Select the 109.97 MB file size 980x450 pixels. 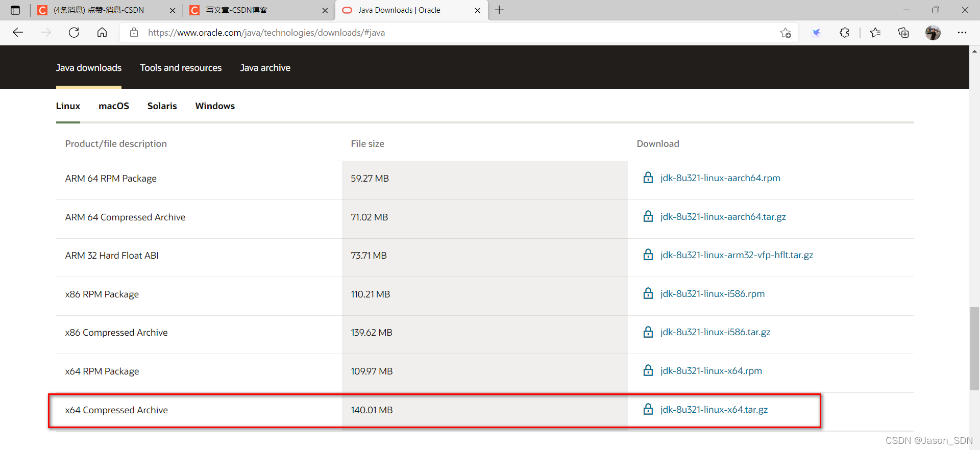[372, 371]
